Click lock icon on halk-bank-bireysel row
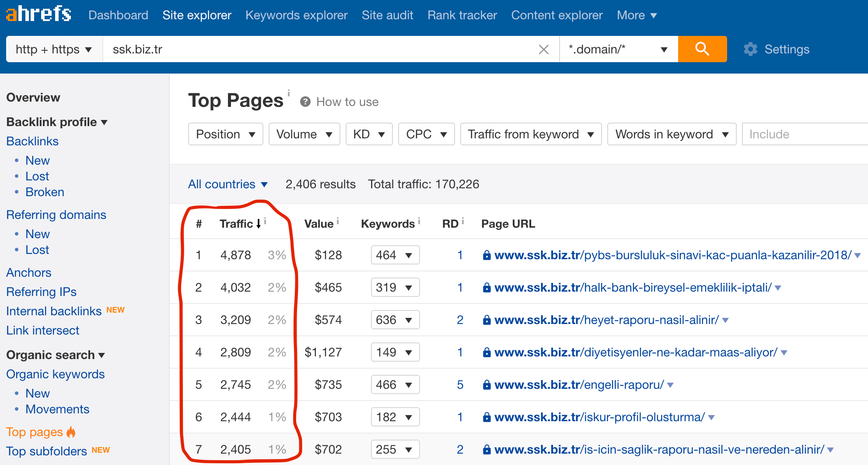This screenshot has height=465, width=868. tap(486, 287)
